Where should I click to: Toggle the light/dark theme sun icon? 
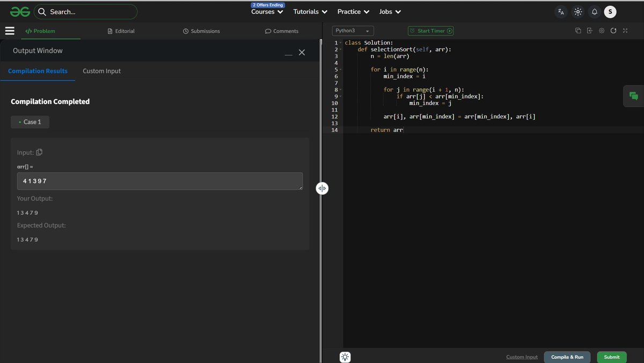coord(577,12)
